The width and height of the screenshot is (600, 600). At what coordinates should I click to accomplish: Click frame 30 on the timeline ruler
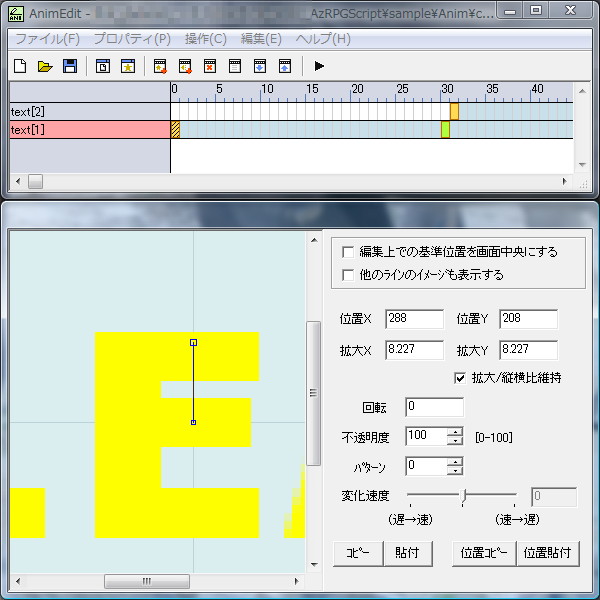(x=447, y=89)
